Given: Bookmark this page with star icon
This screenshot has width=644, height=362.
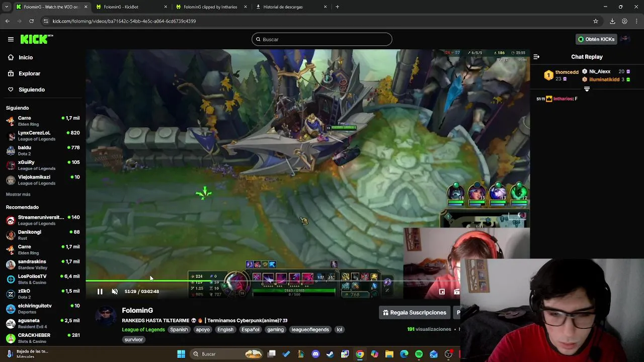Looking at the screenshot, I should 596,21.
